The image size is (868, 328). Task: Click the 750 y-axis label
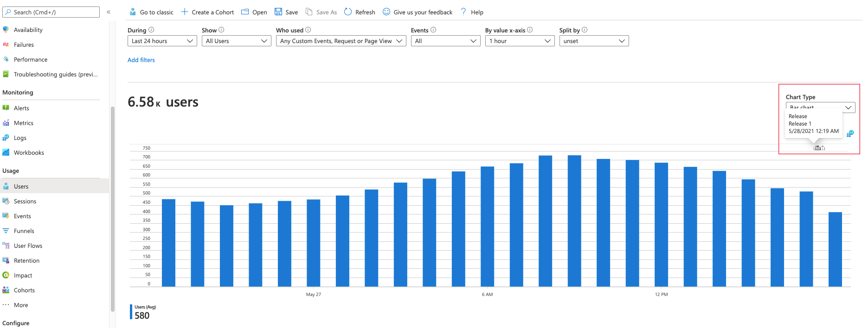147,148
